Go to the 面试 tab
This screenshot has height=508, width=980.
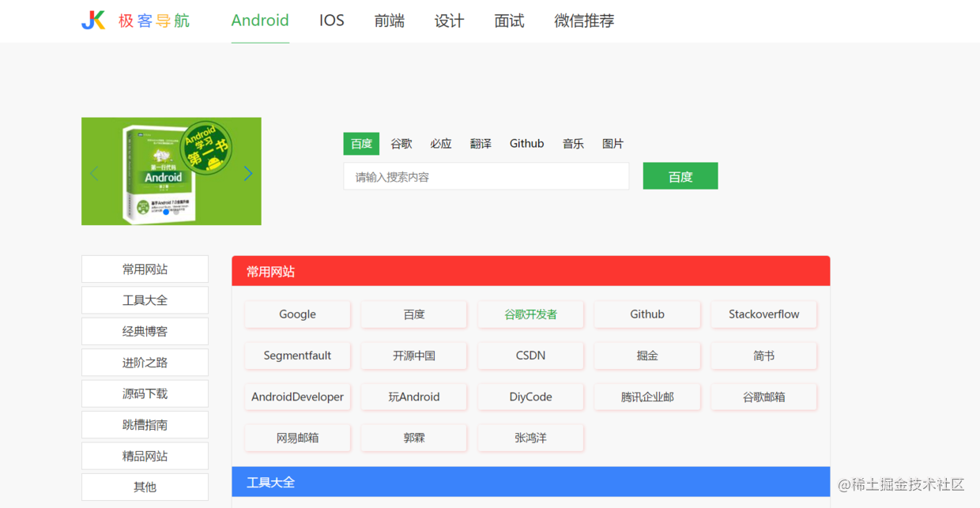coord(509,21)
